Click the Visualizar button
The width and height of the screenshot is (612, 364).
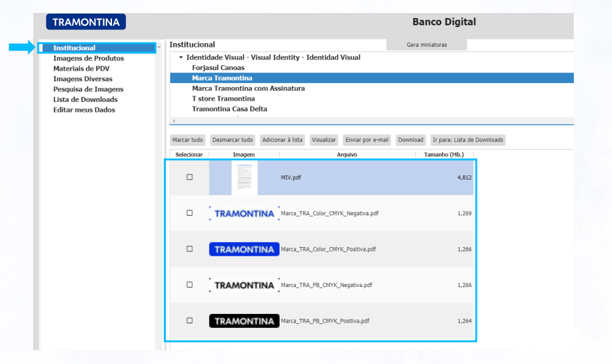click(x=324, y=139)
